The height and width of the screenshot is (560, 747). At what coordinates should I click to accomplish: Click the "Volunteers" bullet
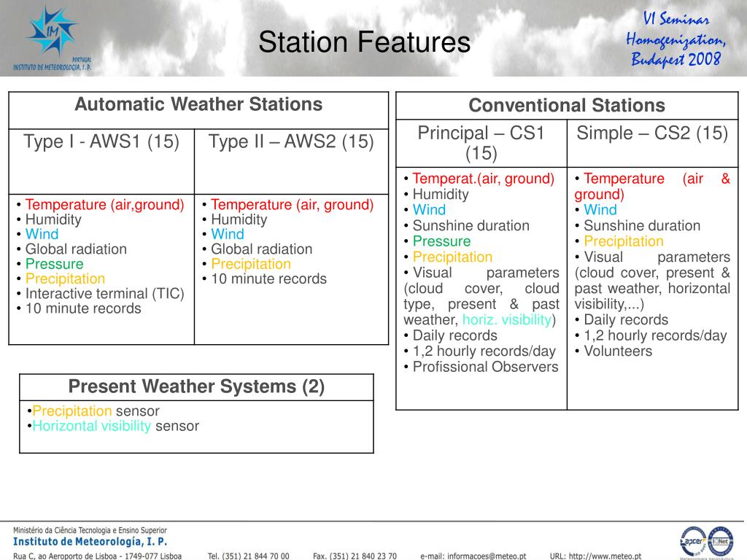pos(618,351)
